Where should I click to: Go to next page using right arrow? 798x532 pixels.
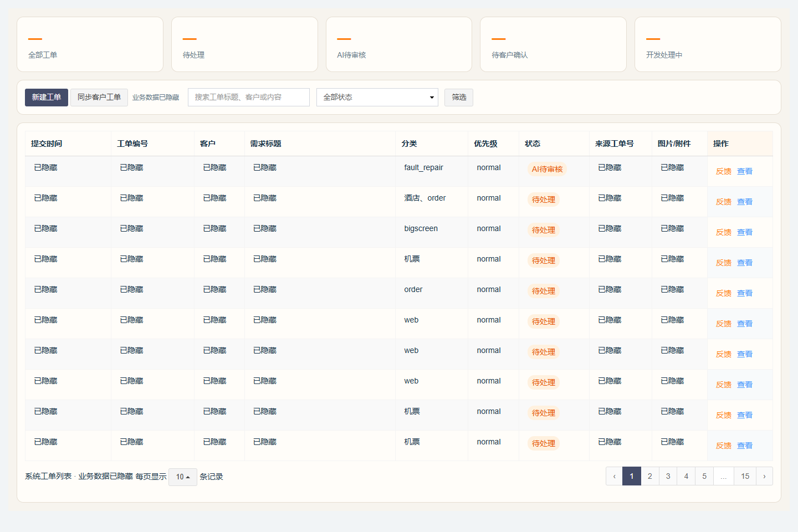point(764,476)
